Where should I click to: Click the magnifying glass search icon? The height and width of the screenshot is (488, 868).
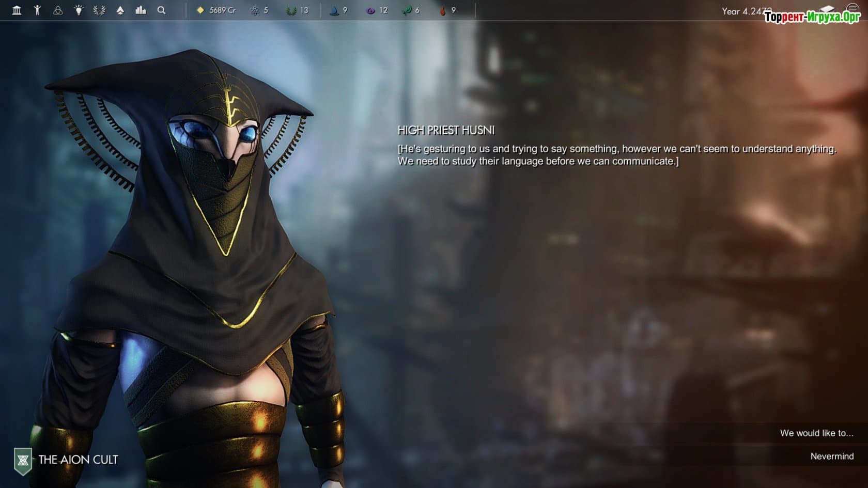coord(161,10)
